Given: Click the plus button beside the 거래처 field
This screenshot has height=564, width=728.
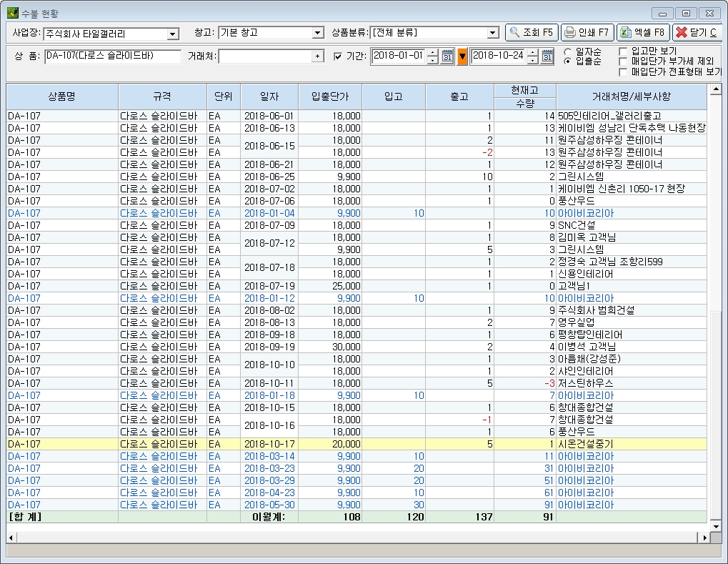Looking at the screenshot, I should coord(318,56).
